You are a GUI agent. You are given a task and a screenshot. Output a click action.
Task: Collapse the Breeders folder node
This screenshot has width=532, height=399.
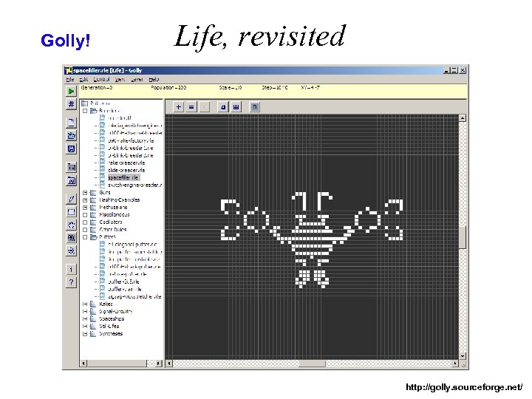point(85,111)
